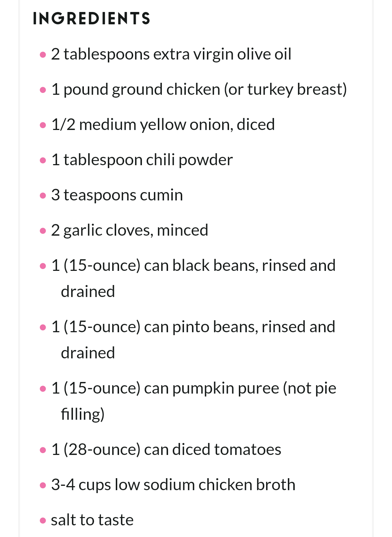Click the pink bullet beside salt to taste
This screenshot has width=392, height=537.
(x=43, y=521)
